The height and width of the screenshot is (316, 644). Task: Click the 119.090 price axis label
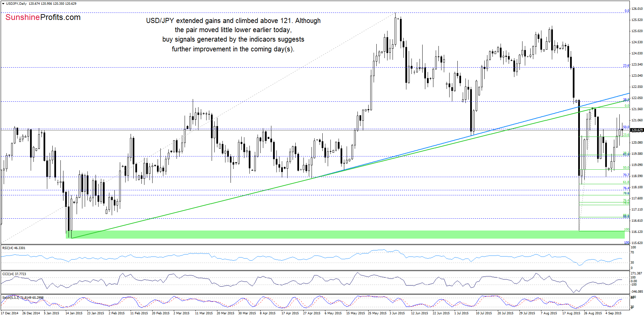(x=637, y=165)
